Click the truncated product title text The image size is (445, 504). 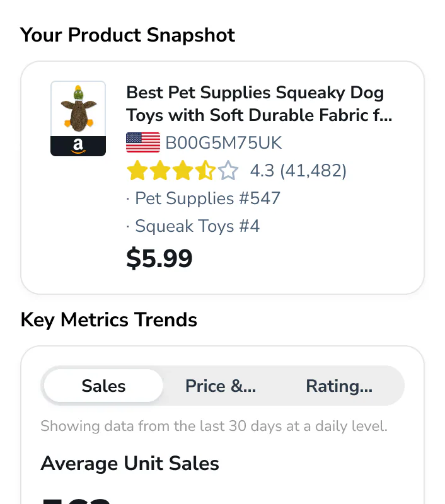tap(255, 104)
